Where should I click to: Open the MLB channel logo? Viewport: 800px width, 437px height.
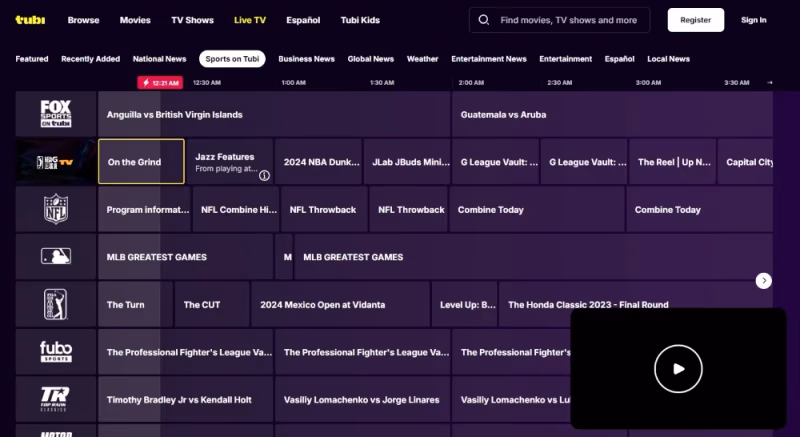point(56,256)
